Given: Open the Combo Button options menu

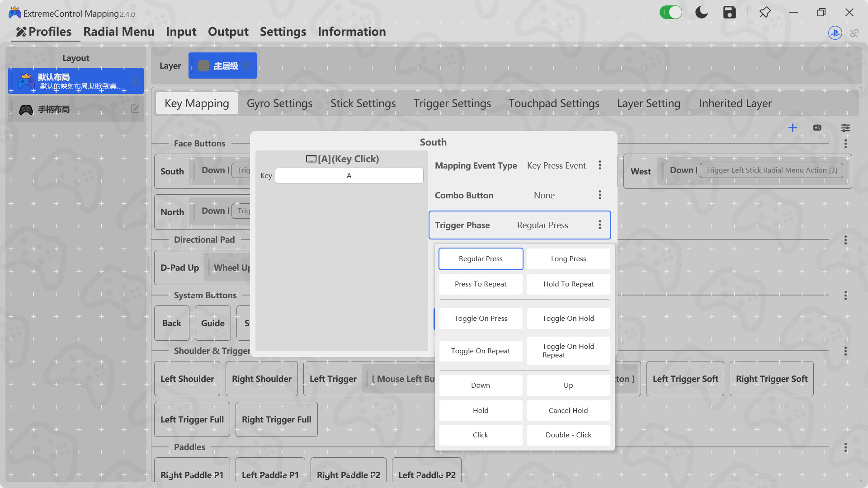Looking at the screenshot, I should [600, 195].
